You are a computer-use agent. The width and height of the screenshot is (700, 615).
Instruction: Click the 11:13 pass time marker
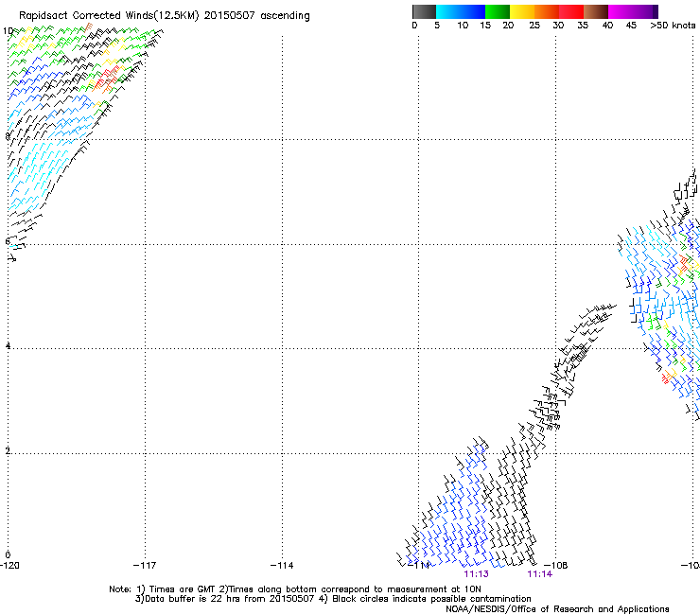pos(477,574)
